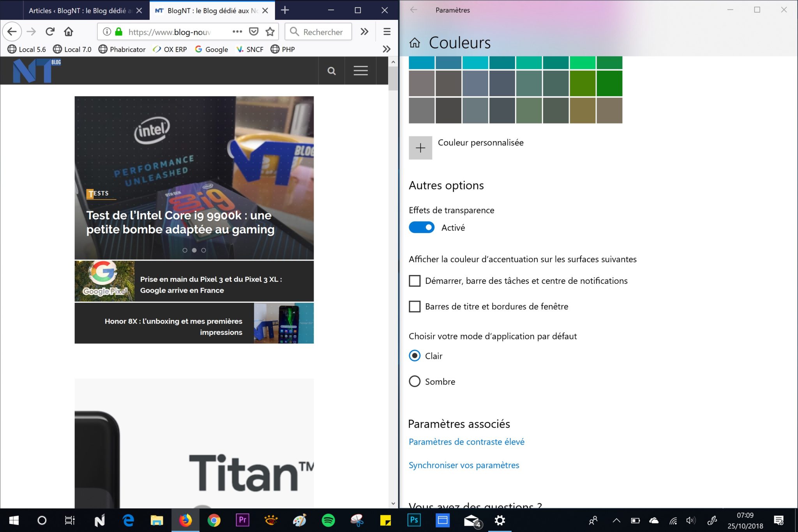Click the green secure padlock icon
The width and height of the screenshot is (798, 532).
pyautogui.click(x=119, y=32)
